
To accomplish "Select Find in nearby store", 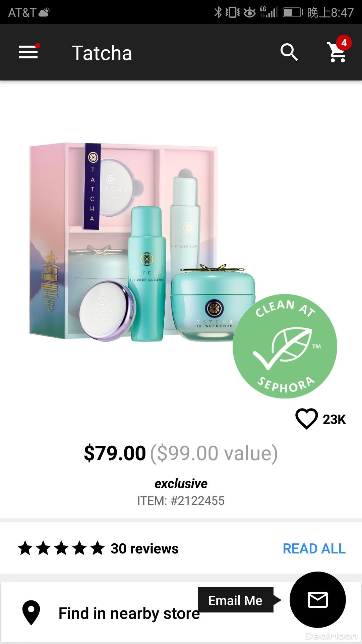I will 129,613.
